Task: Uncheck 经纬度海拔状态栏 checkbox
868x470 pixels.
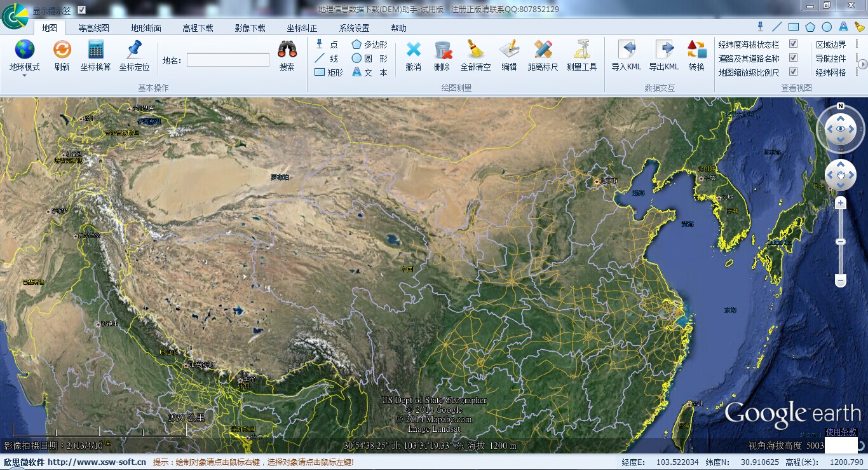Action: click(x=793, y=44)
